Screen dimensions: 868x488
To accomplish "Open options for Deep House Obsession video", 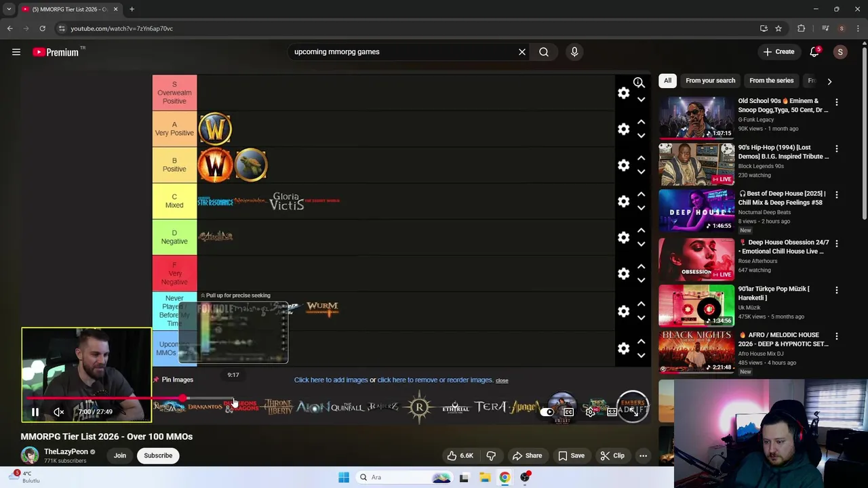I will 836,243.
